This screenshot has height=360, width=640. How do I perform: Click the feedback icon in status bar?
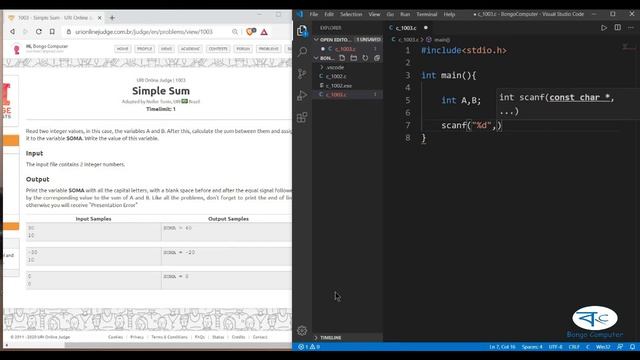click(x=620, y=347)
